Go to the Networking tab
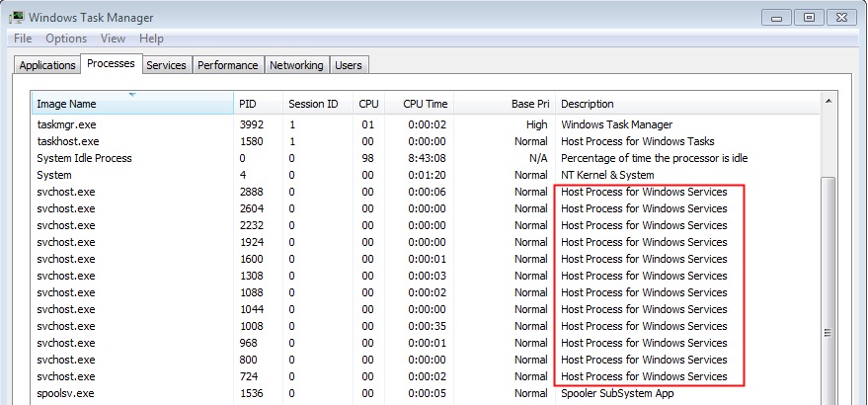 (296, 65)
